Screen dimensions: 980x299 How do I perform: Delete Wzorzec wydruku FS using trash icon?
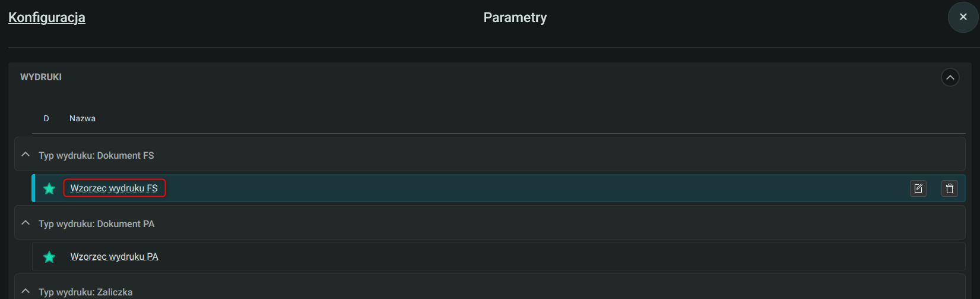point(950,188)
